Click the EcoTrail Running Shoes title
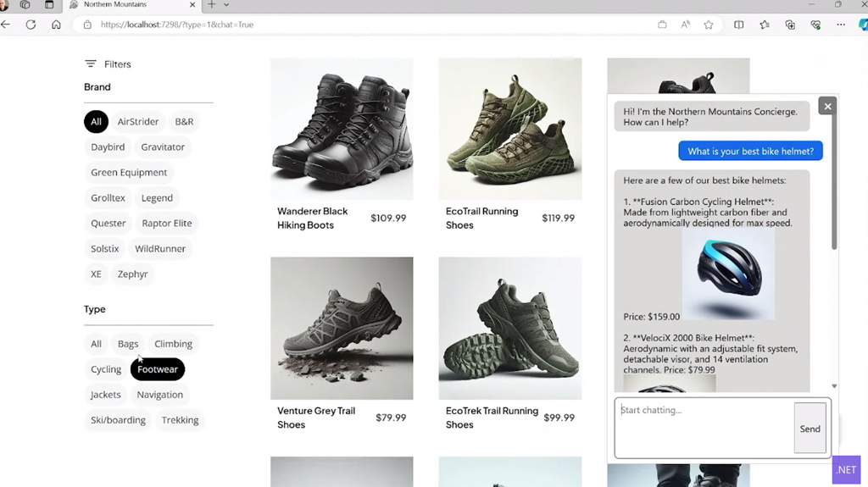 (x=482, y=218)
